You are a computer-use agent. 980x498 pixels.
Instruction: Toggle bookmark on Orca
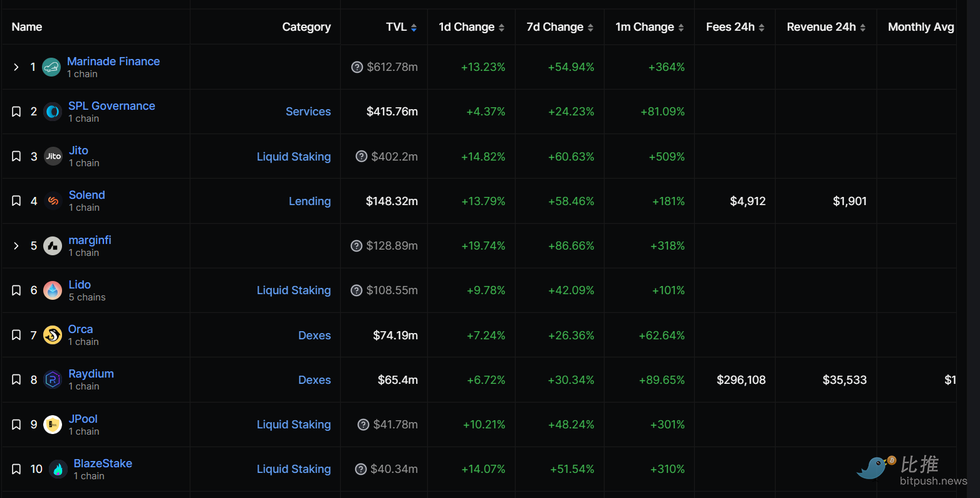(x=16, y=335)
